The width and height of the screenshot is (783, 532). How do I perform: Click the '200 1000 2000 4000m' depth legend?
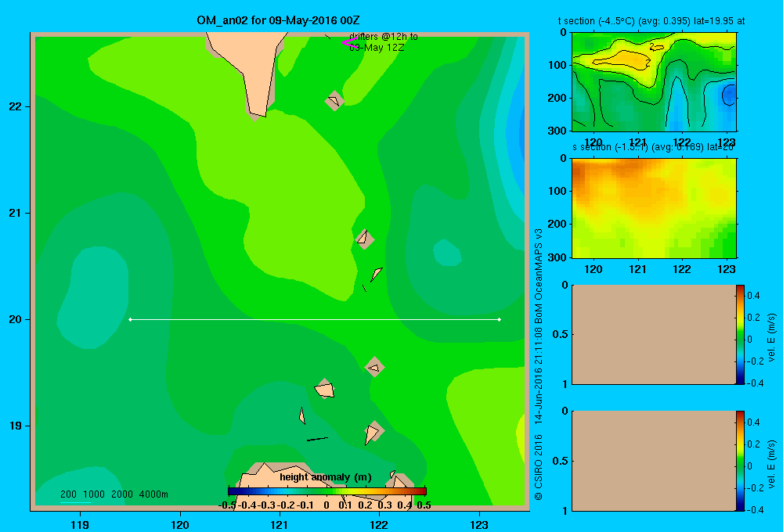tap(114, 494)
